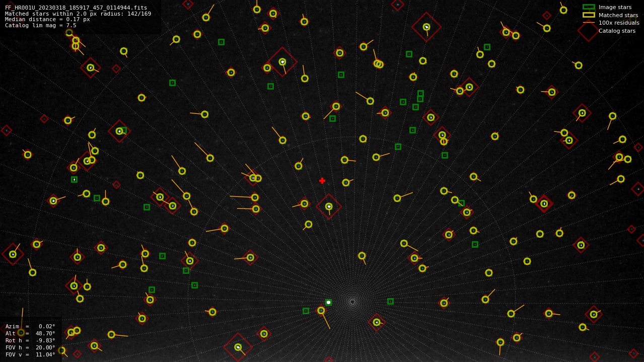Click the yellow Matched stars legend square
The height and width of the screenshot is (362, 644).
(x=589, y=15)
